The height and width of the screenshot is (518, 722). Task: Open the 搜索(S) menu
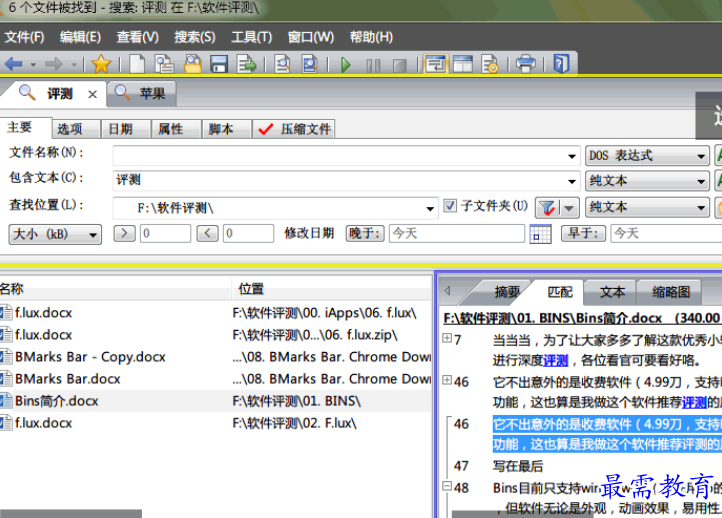(x=194, y=37)
